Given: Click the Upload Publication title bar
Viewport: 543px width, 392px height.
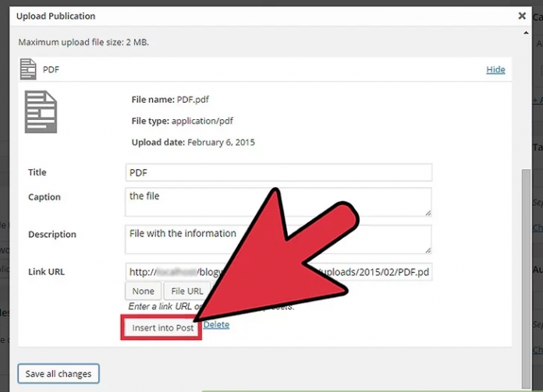Looking at the screenshot, I should tap(234, 16).
